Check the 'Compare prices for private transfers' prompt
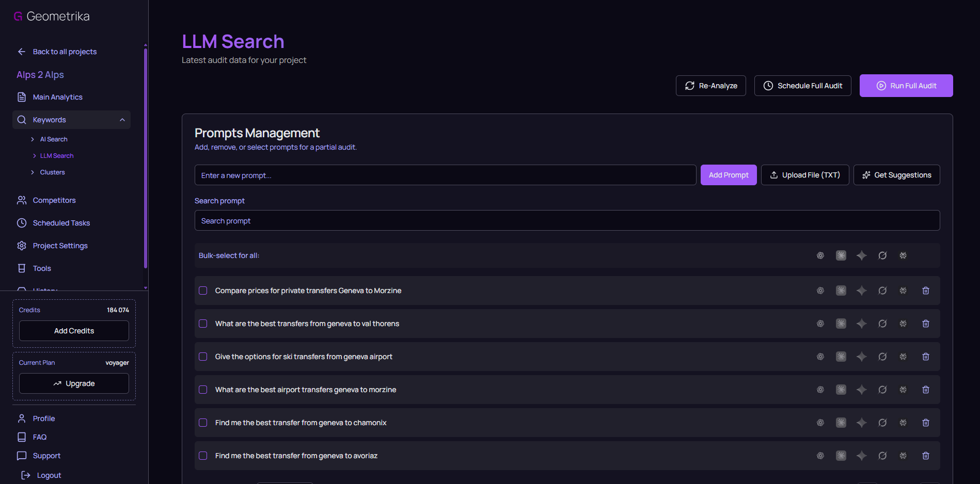Screen dimensions: 980x484 click(x=203, y=291)
